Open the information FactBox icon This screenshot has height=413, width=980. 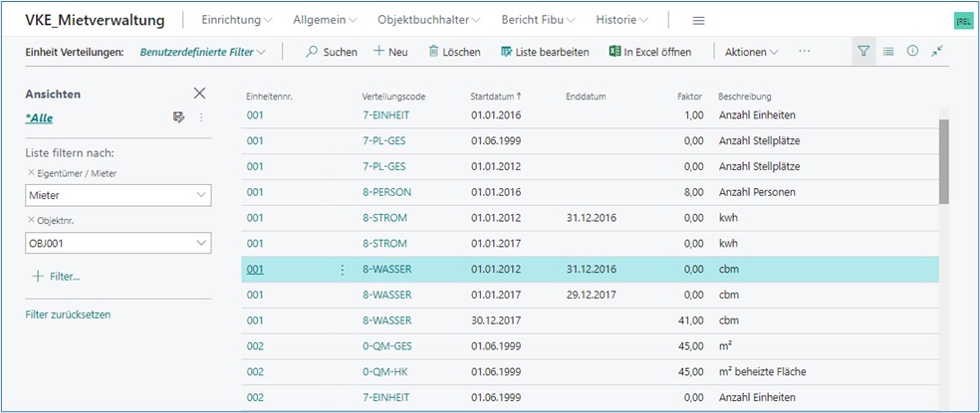click(x=912, y=51)
